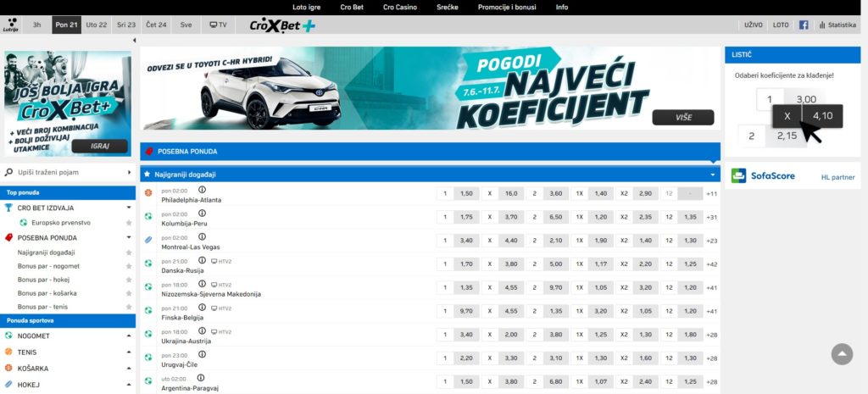Favorite Bonus par - tenis star

click(129, 307)
